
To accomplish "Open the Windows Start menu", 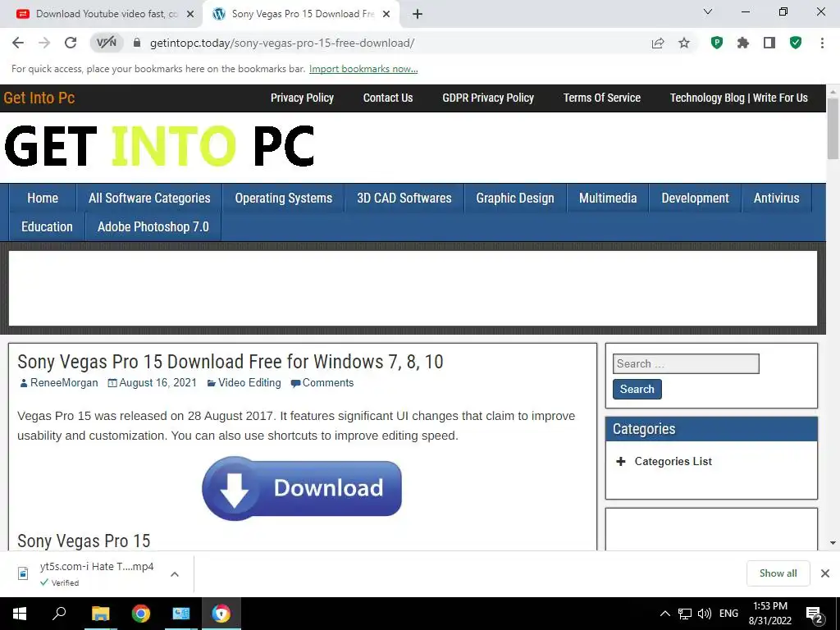I will (20, 614).
